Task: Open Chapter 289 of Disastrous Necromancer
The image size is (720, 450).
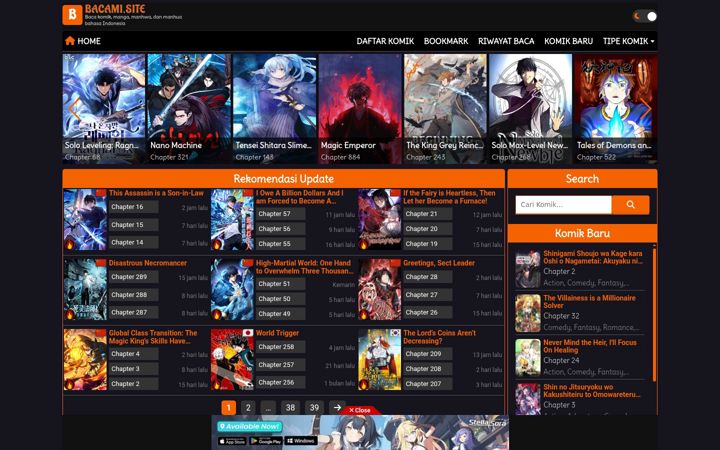Action: click(x=134, y=277)
